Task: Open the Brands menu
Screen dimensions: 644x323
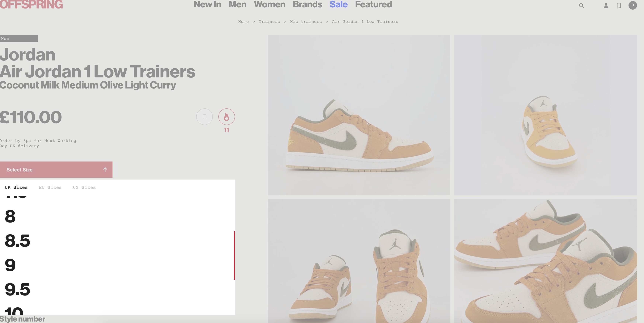Action: [307, 4]
